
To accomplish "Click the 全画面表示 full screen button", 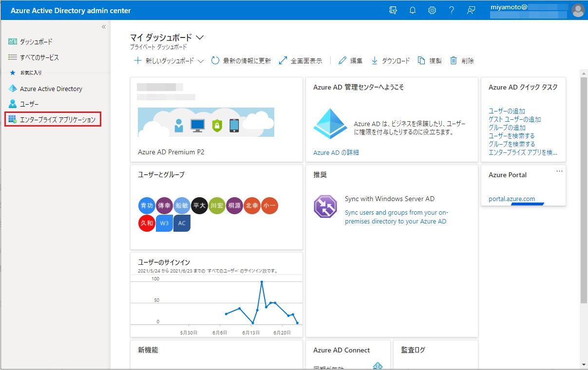I will [301, 61].
